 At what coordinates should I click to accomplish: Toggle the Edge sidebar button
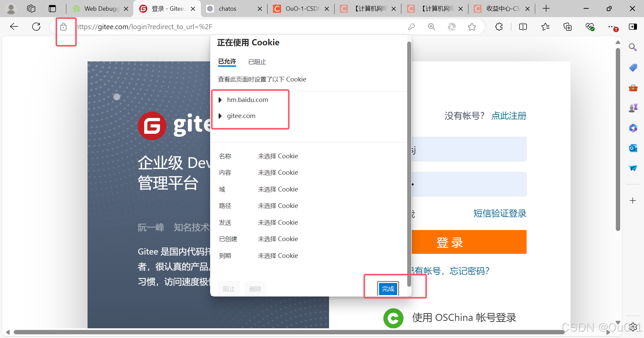(x=633, y=27)
